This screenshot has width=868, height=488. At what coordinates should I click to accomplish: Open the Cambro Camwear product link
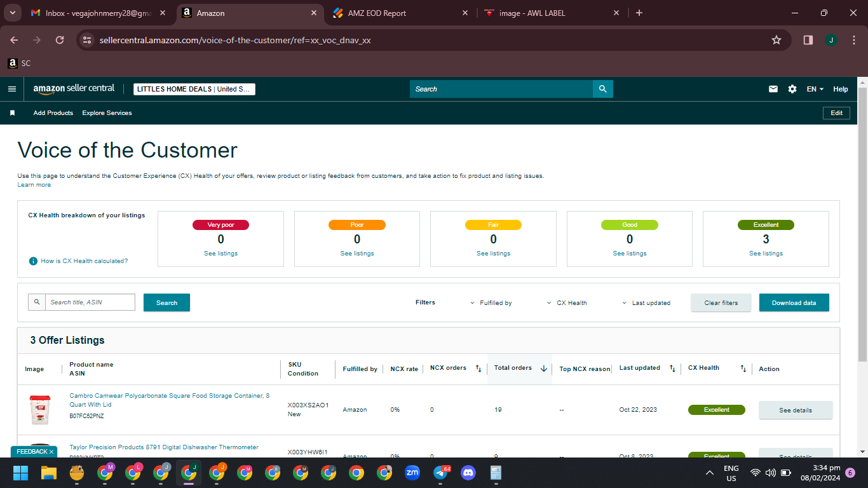pos(169,400)
